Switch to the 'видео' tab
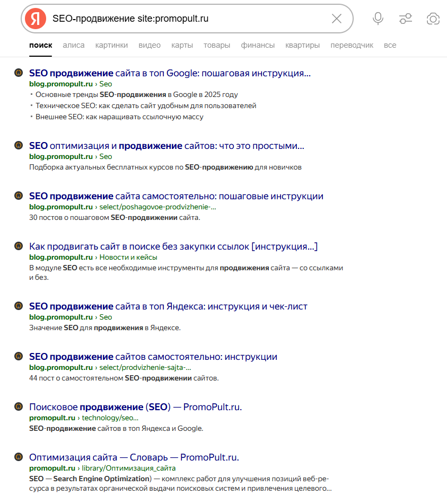Image resolution: width=447 pixels, height=504 pixels. [150, 45]
